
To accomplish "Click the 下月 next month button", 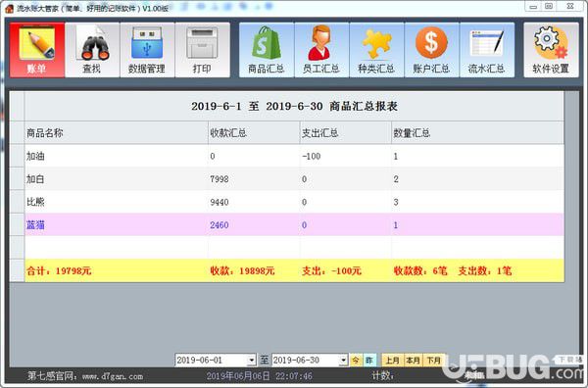I will 434,361.
